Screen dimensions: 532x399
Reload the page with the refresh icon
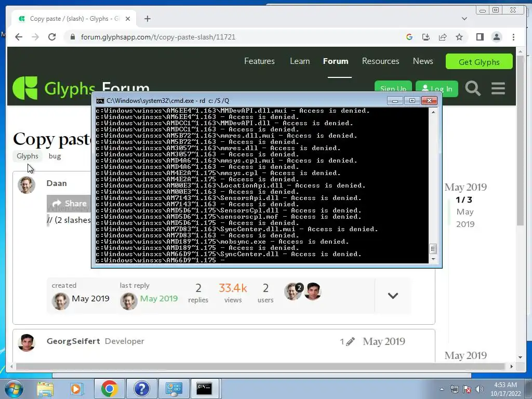[52, 37]
